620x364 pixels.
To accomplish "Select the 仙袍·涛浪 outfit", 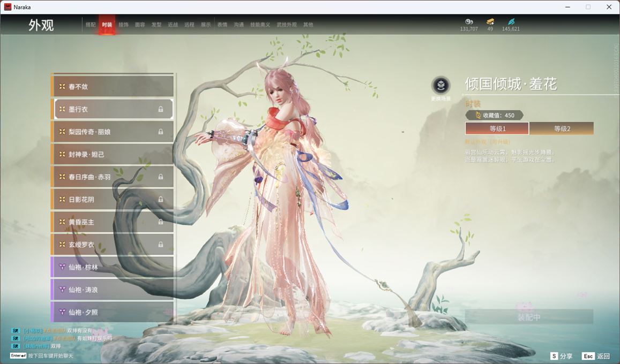I will tap(113, 290).
